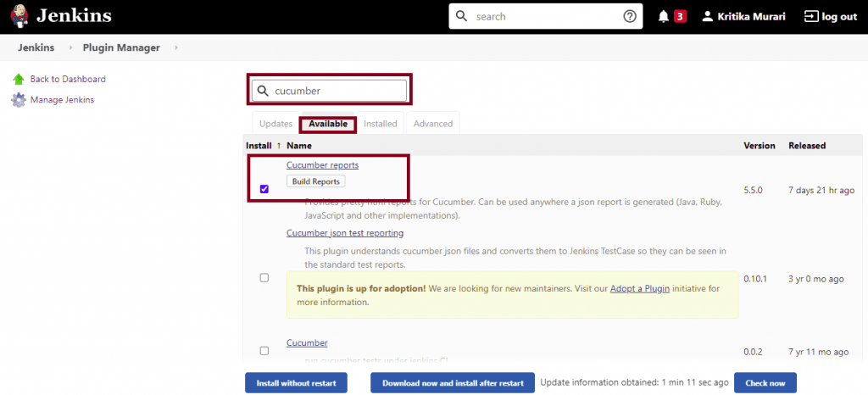This screenshot has height=395, width=868.
Task: Click the cucumber plugin filter field
Action: pyautogui.click(x=337, y=91)
